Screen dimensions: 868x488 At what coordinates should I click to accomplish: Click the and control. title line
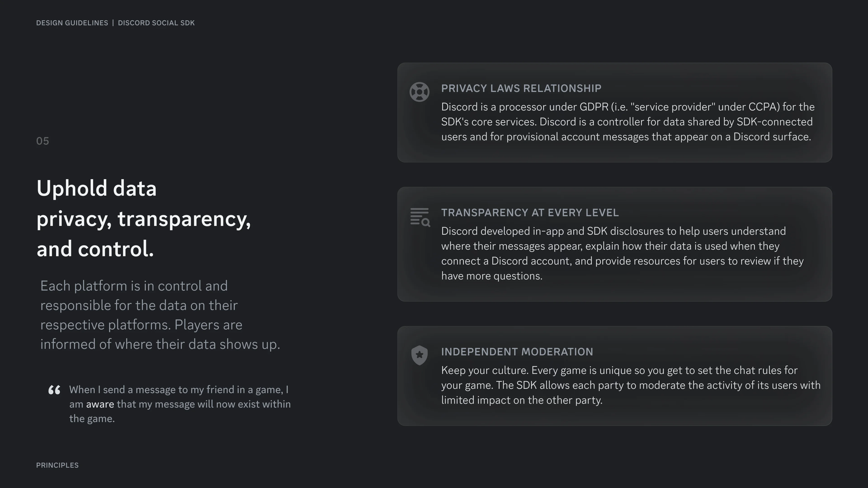pos(95,249)
